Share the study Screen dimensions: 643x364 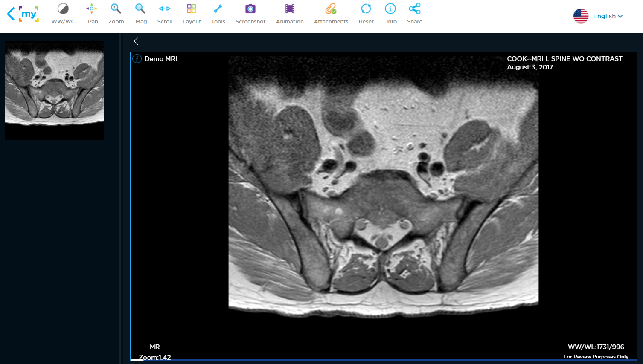coord(414,14)
